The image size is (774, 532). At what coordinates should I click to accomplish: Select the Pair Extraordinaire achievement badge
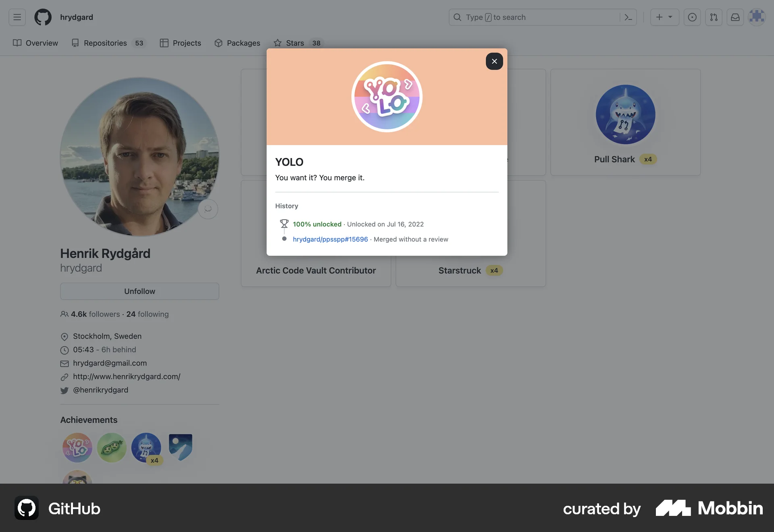tap(111, 447)
